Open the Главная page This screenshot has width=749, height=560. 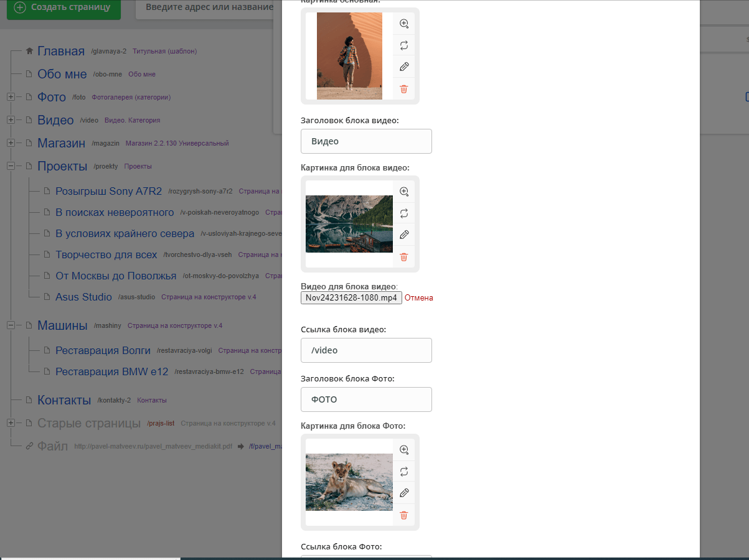pos(61,51)
